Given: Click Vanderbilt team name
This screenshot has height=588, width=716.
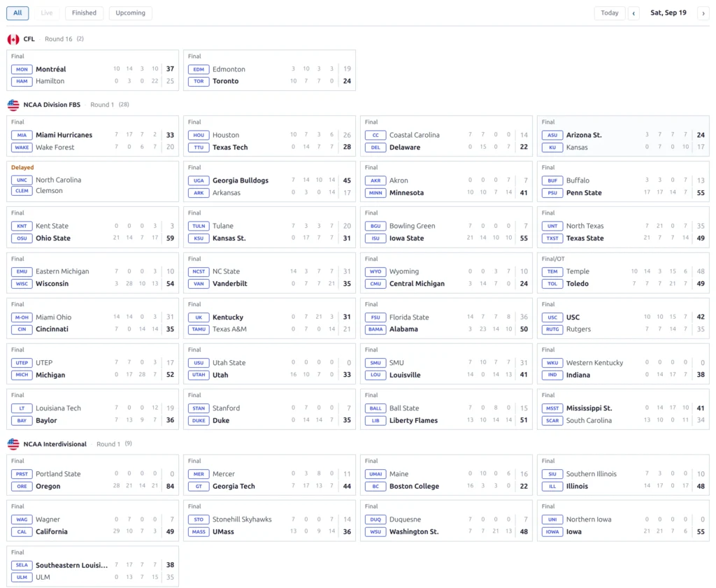Looking at the screenshot, I should click(229, 283).
